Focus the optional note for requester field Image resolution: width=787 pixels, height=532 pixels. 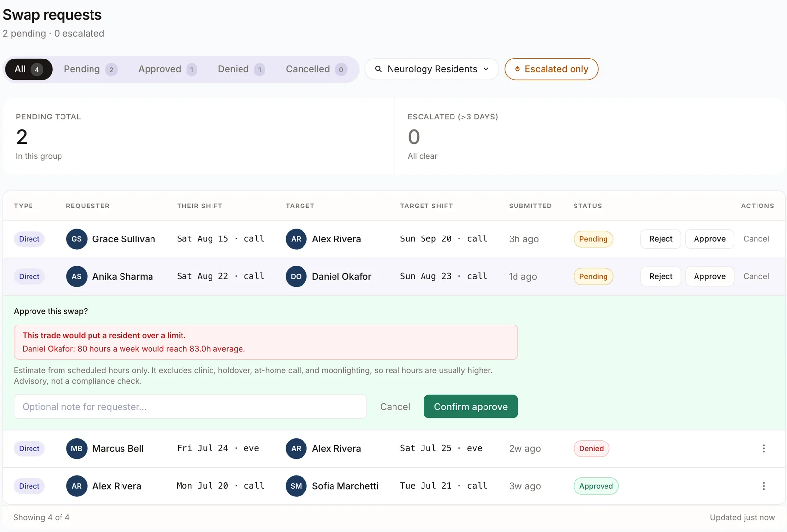click(x=190, y=407)
